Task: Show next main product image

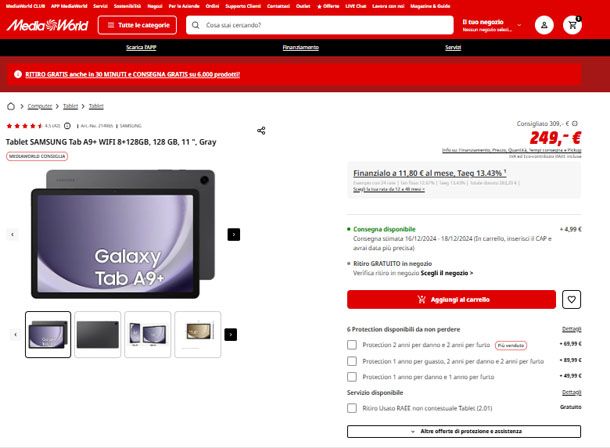Action: coord(234,234)
